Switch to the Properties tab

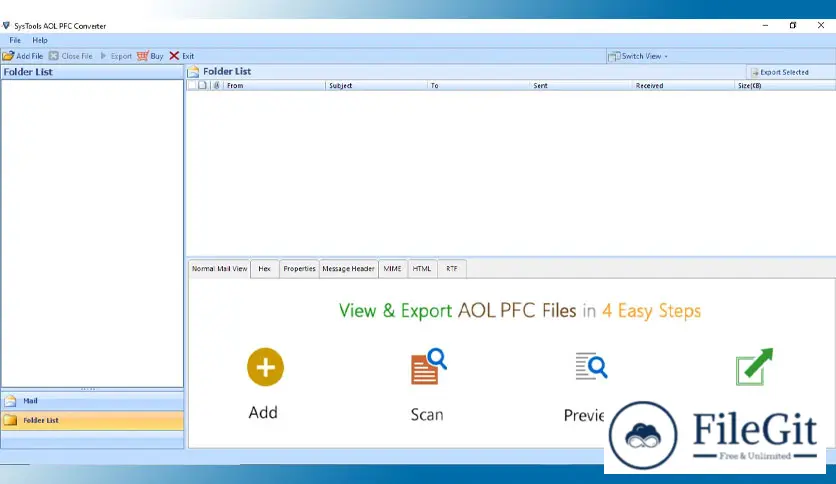299,269
